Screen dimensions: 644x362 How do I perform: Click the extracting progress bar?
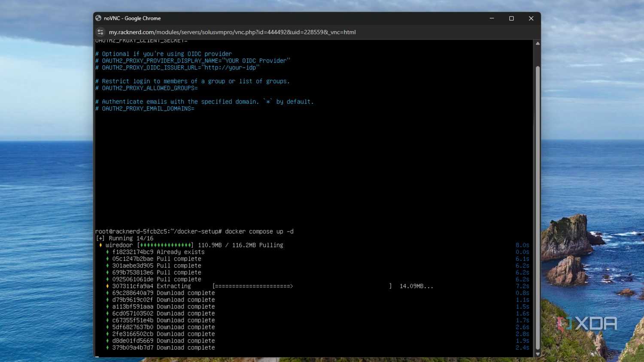pyautogui.click(x=302, y=286)
